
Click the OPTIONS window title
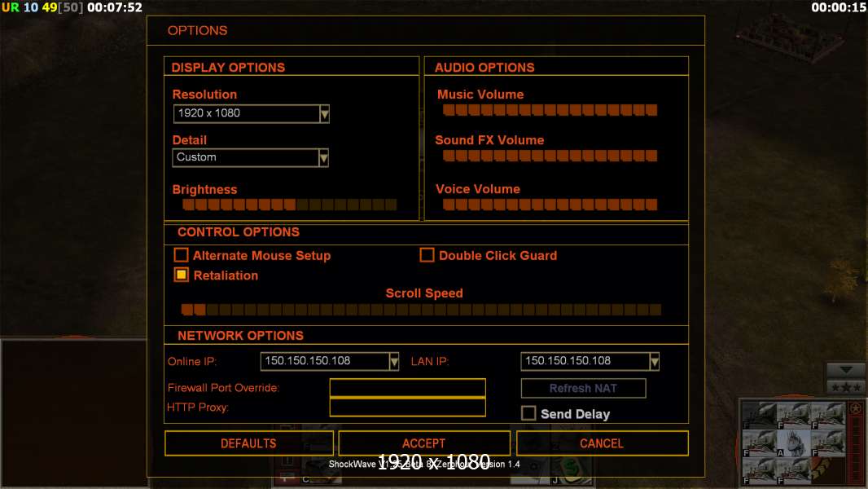(198, 30)
